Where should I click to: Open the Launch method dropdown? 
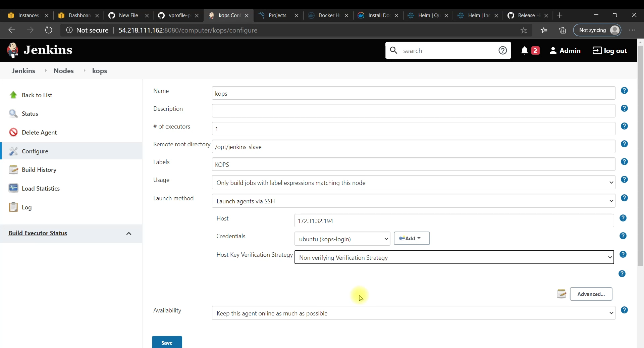pos(414,201)
